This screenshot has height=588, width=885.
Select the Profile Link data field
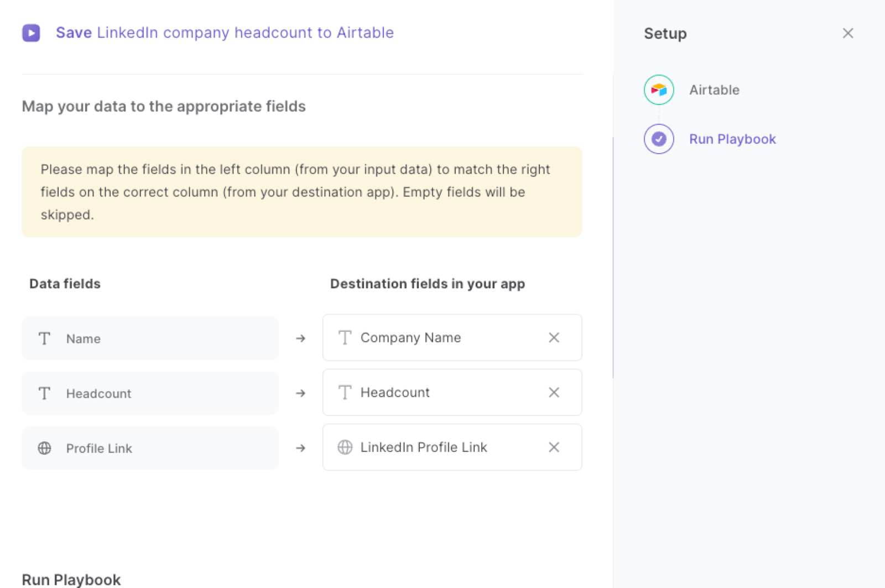click(150, 448)
